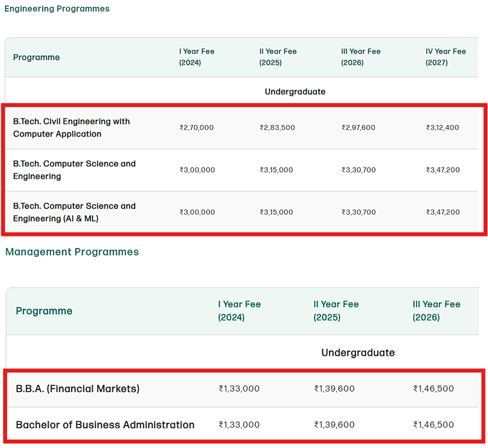The width and height of the screenshot is (488, 448).
Task: Click ₹3,47,200 in the AI & ML row
Action: pyautogui.click(x=443, y=212)
